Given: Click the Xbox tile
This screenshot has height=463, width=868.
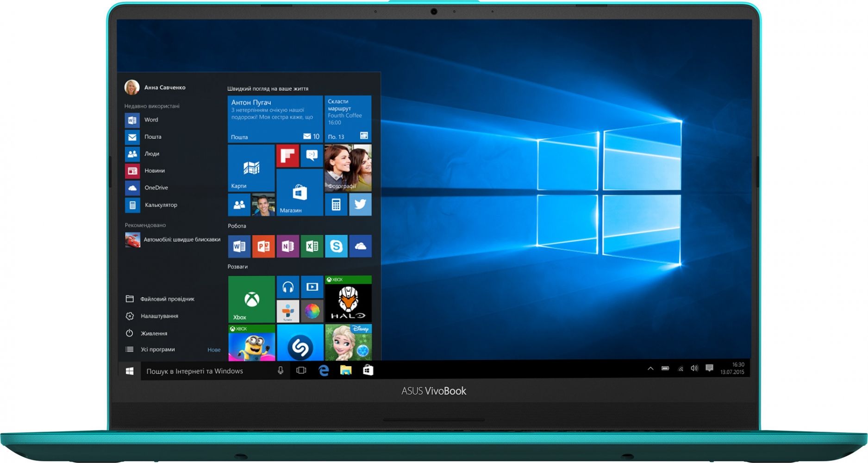Looking at the screenshot, I should coord(251,299).
